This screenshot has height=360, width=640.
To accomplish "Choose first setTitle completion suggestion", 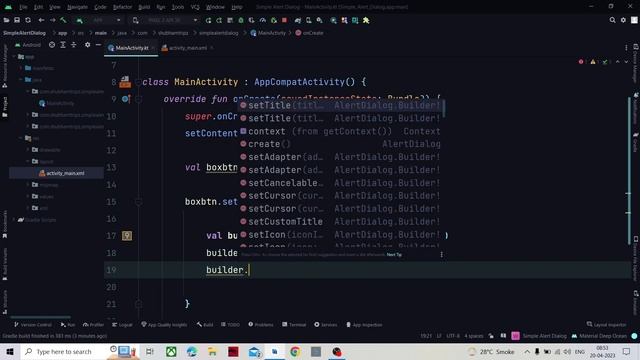I will [340, 105].
